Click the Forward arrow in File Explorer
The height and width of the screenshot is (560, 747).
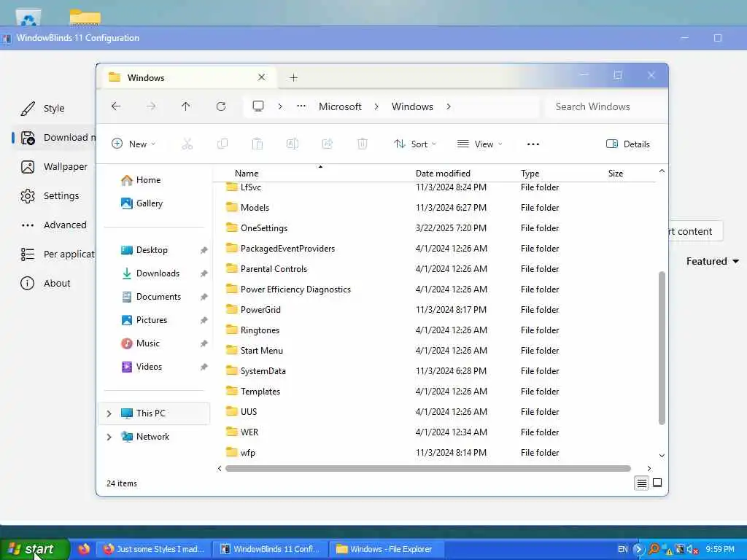pyautogui.click(x=151, y=106)
